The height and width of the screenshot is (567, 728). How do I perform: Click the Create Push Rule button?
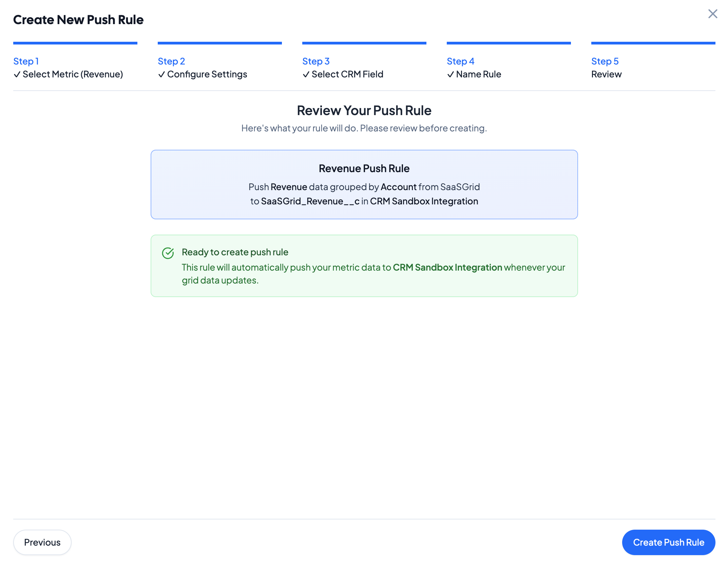669,542
